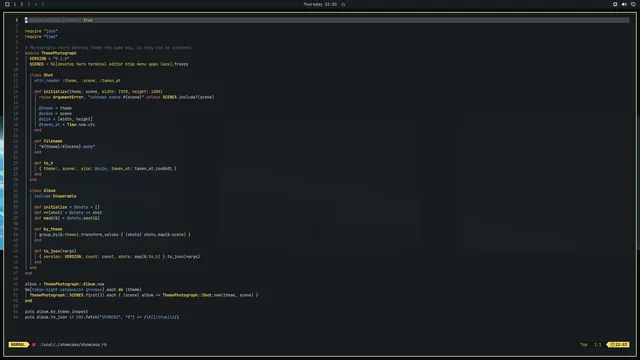Click the require "json" line

tap(41, 31)
